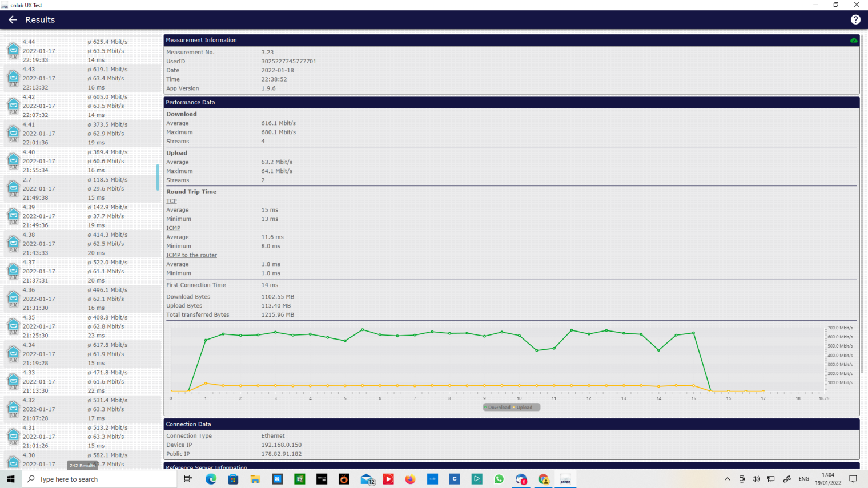Viewport: 868px width, 488px height.
Task: Select measurement 2.7 from results list
Action: [80, 188]
